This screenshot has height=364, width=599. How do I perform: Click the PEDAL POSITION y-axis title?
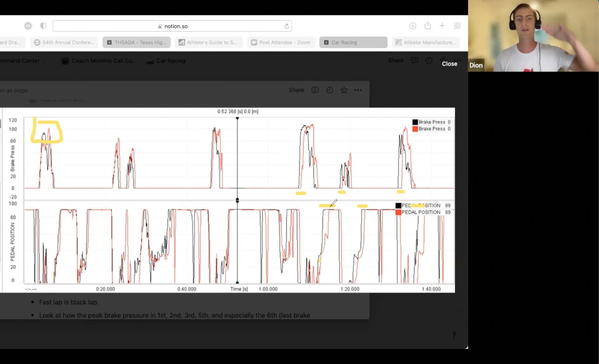point(13,241)
